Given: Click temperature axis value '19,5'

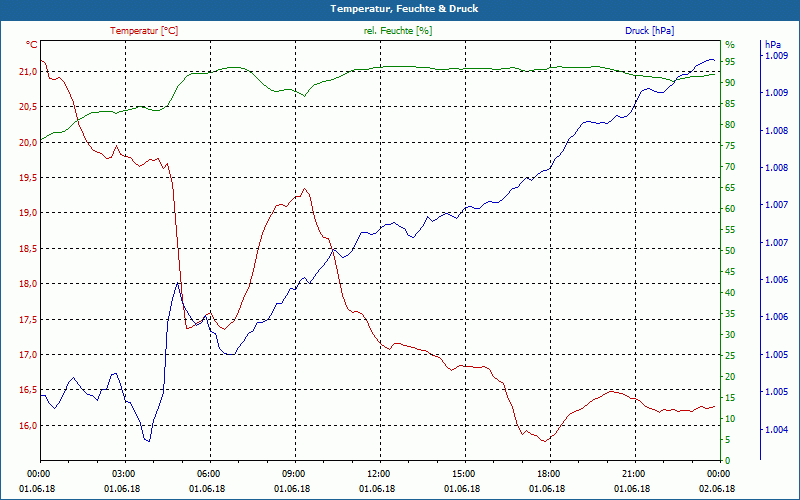Looking at the screenshot, I should tap(28, 178).
